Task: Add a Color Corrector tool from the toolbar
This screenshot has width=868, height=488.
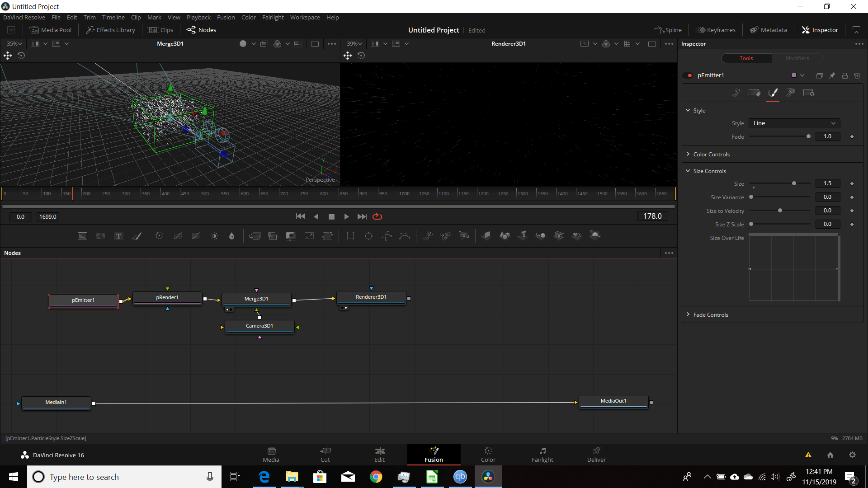Action: [159, 236]
